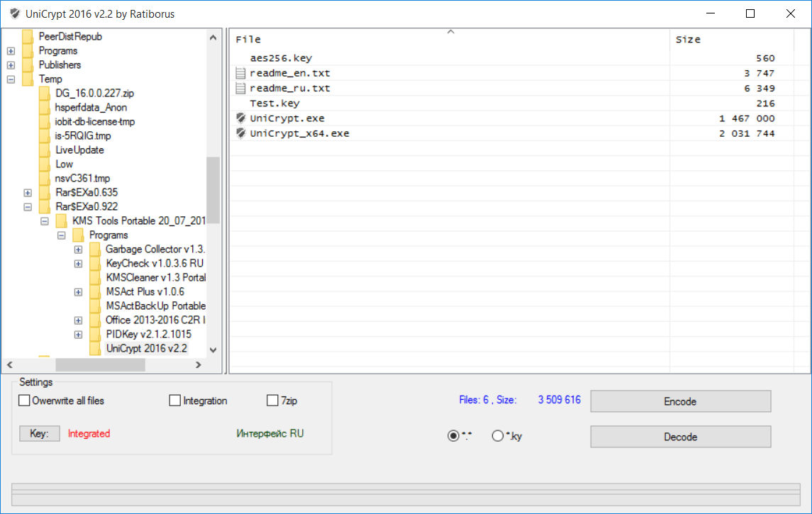The height and width of the screenshot is (514, 812).
Task: Open the Temp folder icon in the tree
Action: tap(27, 79)
